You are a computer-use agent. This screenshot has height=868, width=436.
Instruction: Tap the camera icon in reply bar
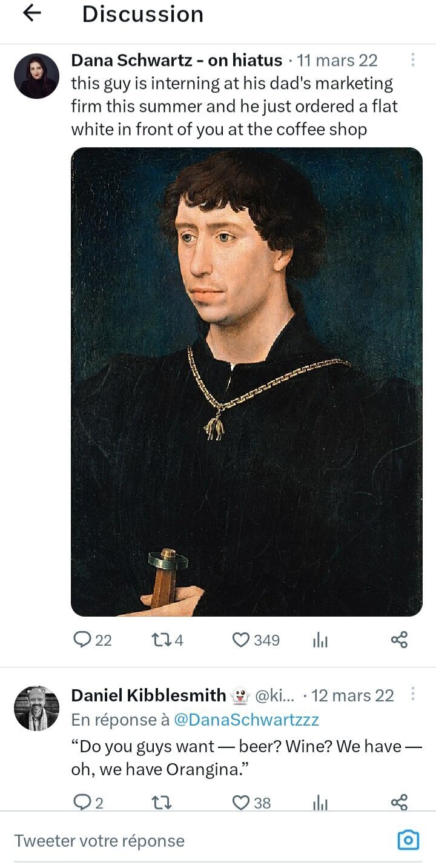(408, 840)
